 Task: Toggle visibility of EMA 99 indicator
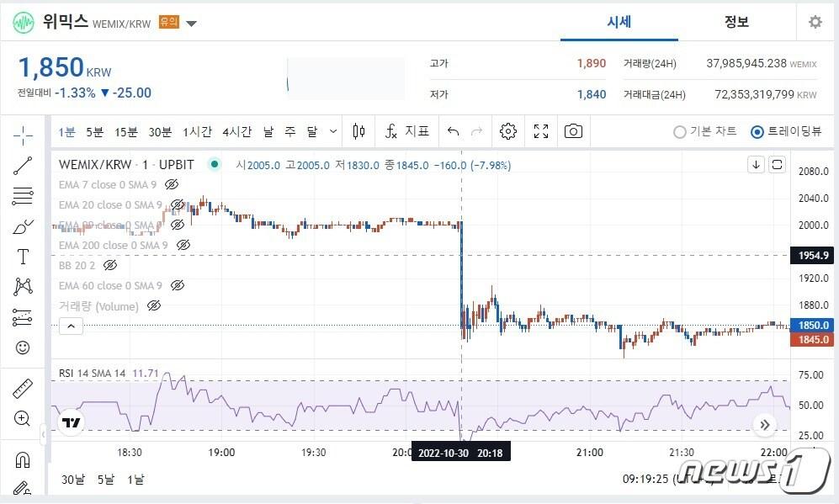177,225
